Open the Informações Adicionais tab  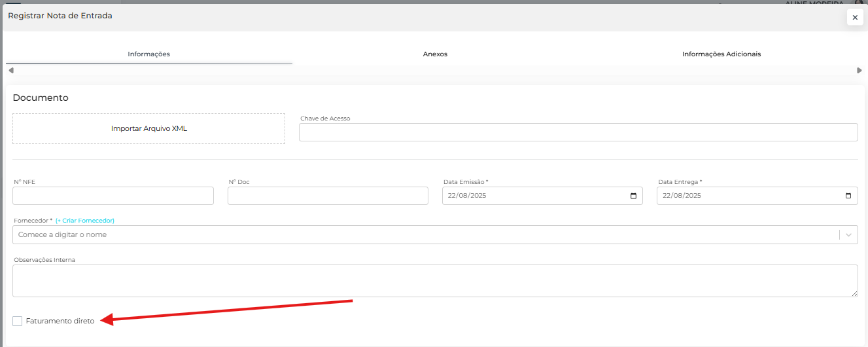pyautogui.click(x=721, y=54)
